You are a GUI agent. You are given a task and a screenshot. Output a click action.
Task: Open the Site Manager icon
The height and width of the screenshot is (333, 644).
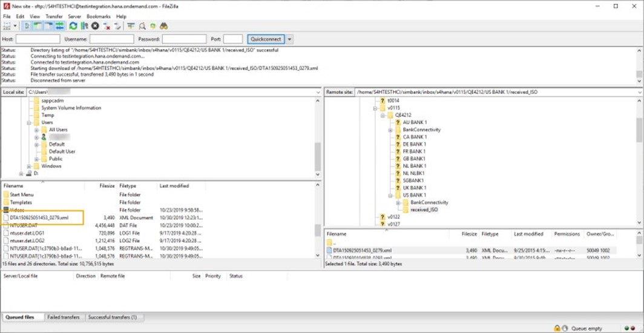(7, 26)
